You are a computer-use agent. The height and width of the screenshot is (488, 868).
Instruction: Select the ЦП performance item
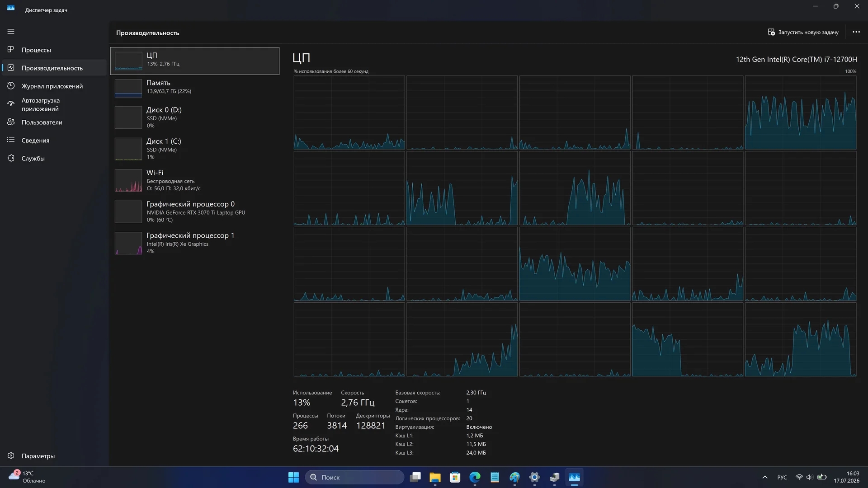pyautogui.click(x=195, y=61)
